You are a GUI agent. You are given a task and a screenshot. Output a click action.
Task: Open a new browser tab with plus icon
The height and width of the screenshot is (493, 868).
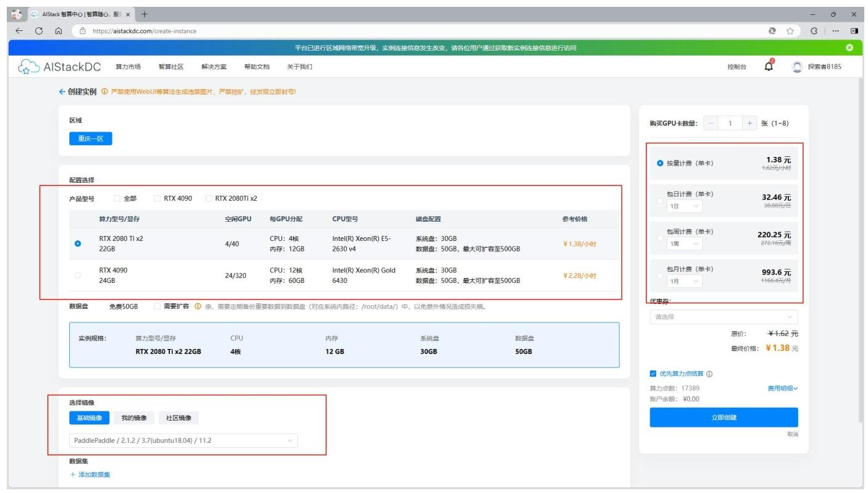tap(145, 14)
